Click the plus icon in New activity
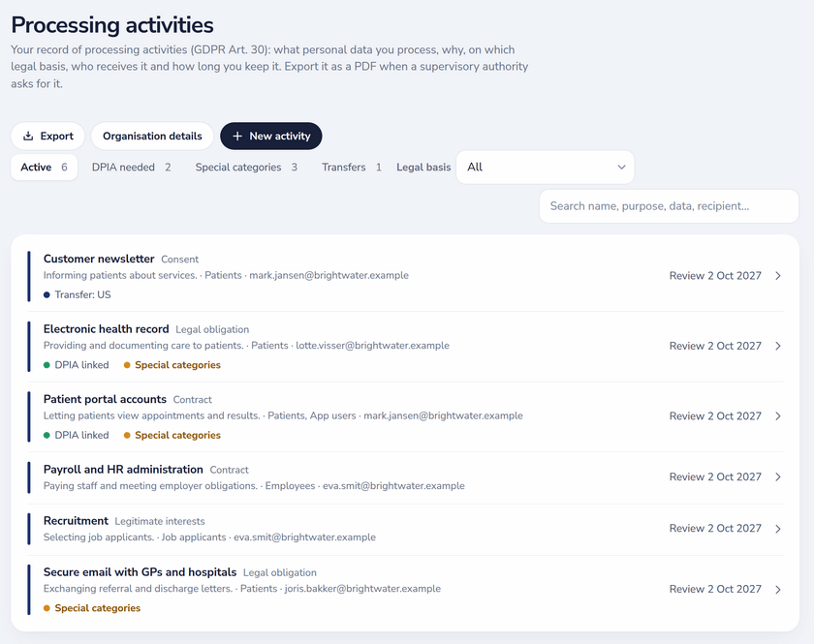814x644 pixels. click(x=237, y=136)
